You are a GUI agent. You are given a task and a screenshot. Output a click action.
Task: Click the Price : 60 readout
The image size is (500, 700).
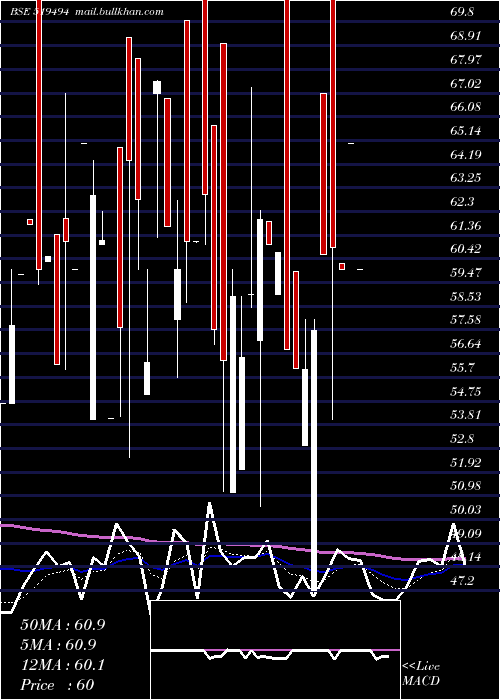pyautogui.click(x=57, y=685)
